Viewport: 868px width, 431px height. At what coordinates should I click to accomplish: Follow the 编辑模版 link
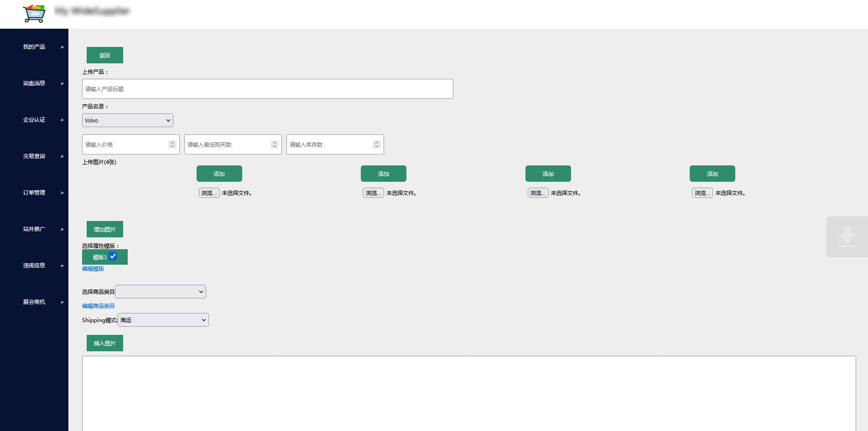(93, 269)
